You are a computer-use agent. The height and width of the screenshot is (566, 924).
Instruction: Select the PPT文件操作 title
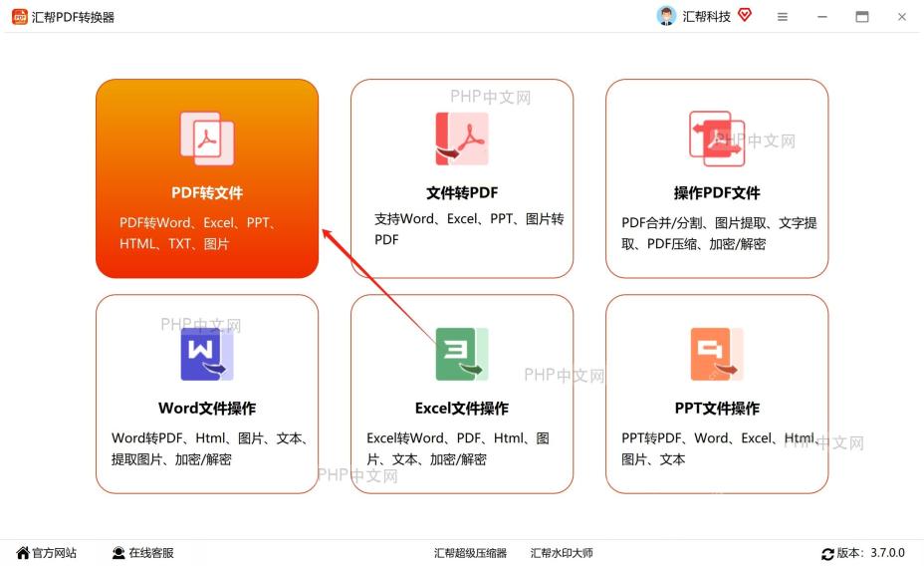pos(717,408)
